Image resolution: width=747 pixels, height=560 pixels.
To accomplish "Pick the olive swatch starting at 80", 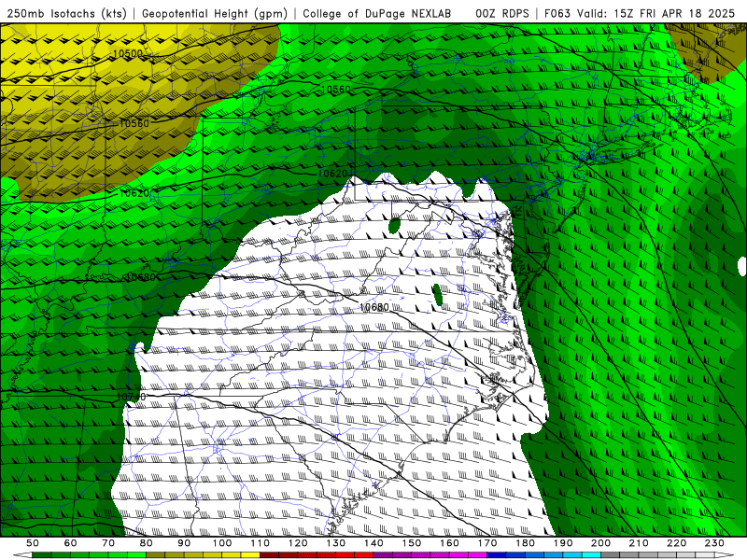I will pos(156,555).
